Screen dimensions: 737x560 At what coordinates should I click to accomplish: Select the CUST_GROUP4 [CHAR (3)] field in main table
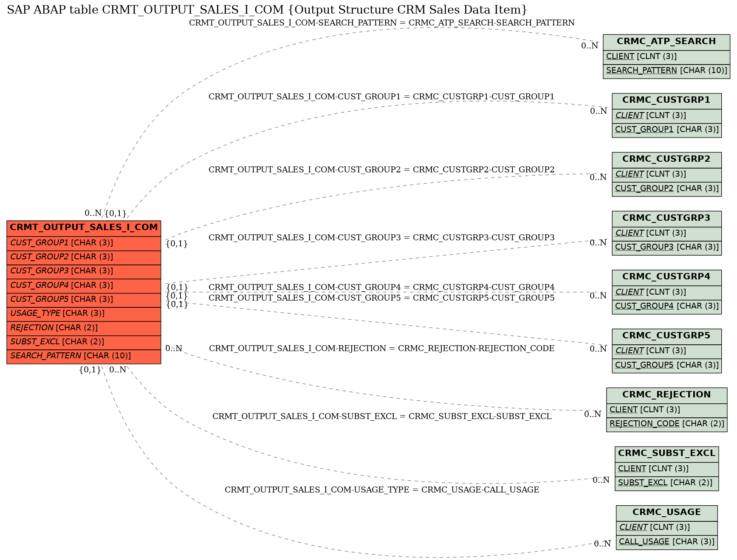84,286
